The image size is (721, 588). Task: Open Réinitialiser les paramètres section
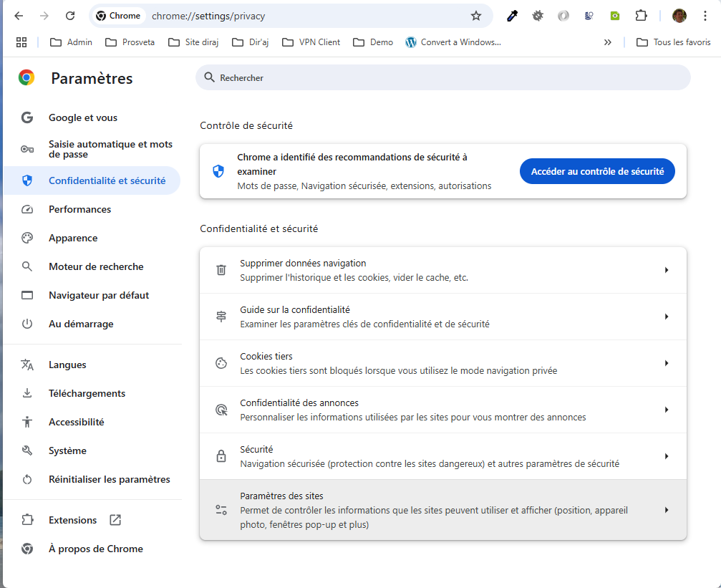coord(92,479)
